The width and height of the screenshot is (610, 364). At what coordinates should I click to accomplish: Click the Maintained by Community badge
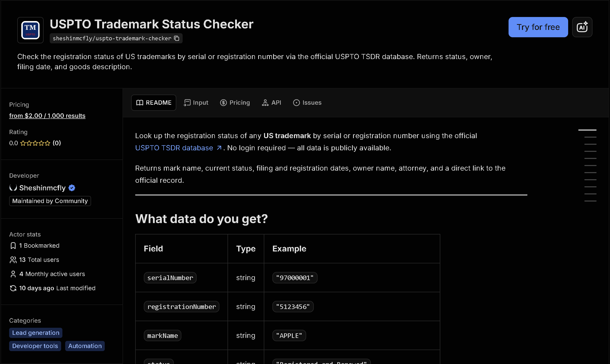pos(50,201)
